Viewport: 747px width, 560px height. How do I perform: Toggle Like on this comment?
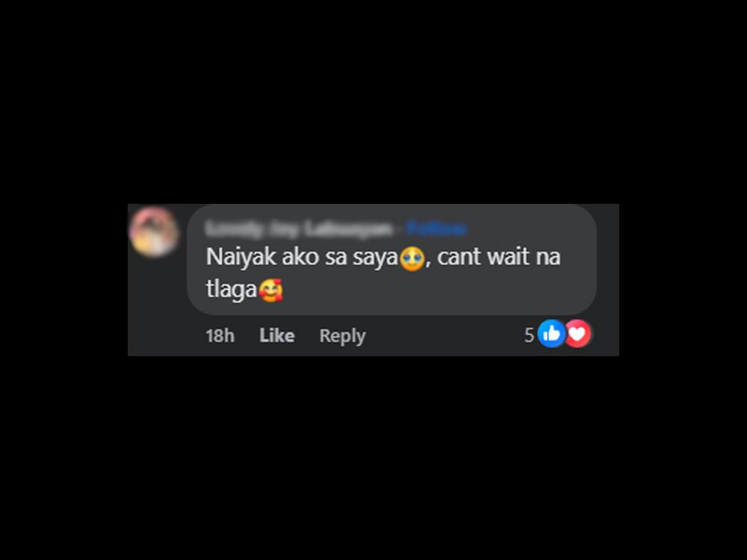[x=277, y=336]
